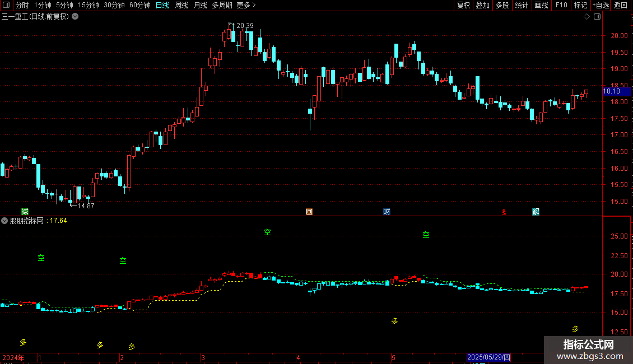The width and height of the screenshot is (633, 364).
Task: Open the 统计 statistics tool
Action: click(x=522, y=5)
